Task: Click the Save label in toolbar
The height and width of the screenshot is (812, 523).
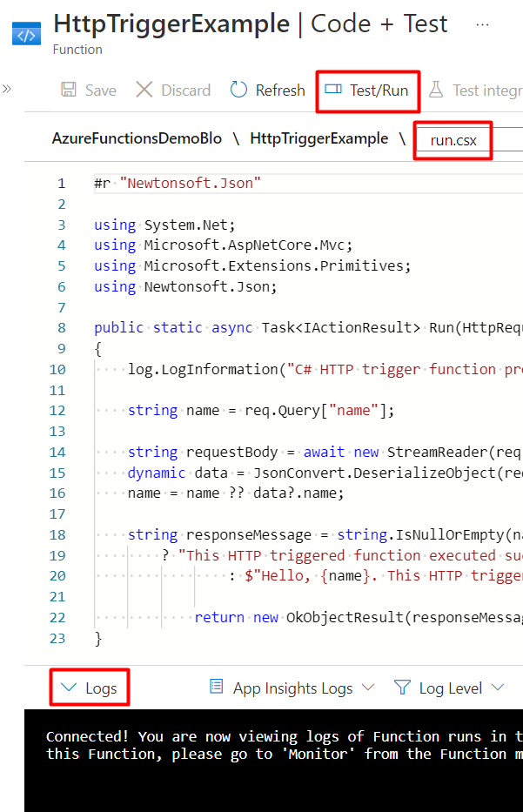Action: click(100, 91)
